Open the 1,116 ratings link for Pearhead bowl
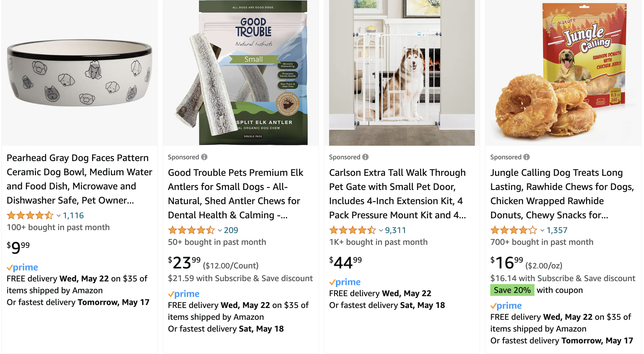Image resolution: width=644 pixels, height=354 pixels. pyautogui.click(x=73, y=215)
